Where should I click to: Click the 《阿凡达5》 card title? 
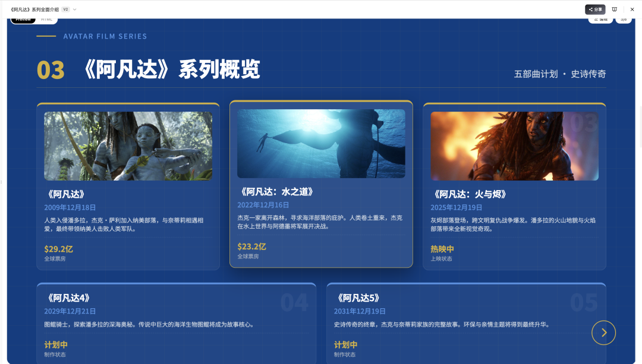(358, 298)
